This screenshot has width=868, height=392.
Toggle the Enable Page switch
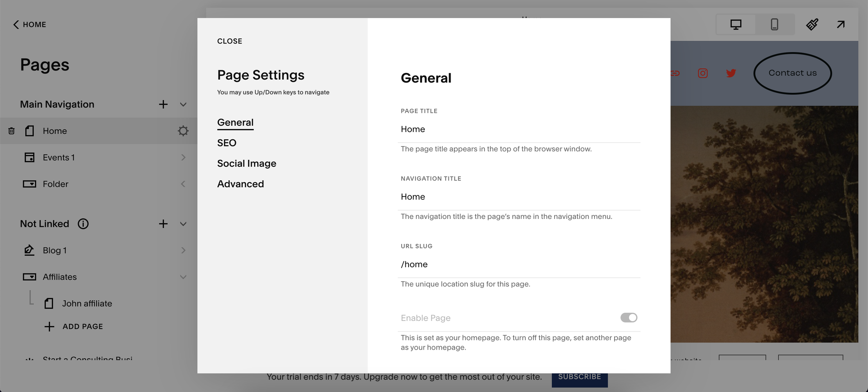pyautogui.click(x=628, y=318)
